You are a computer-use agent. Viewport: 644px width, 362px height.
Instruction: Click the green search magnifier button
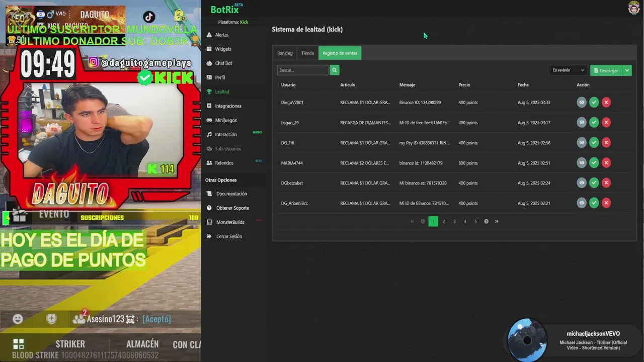(x=335, y=70)
